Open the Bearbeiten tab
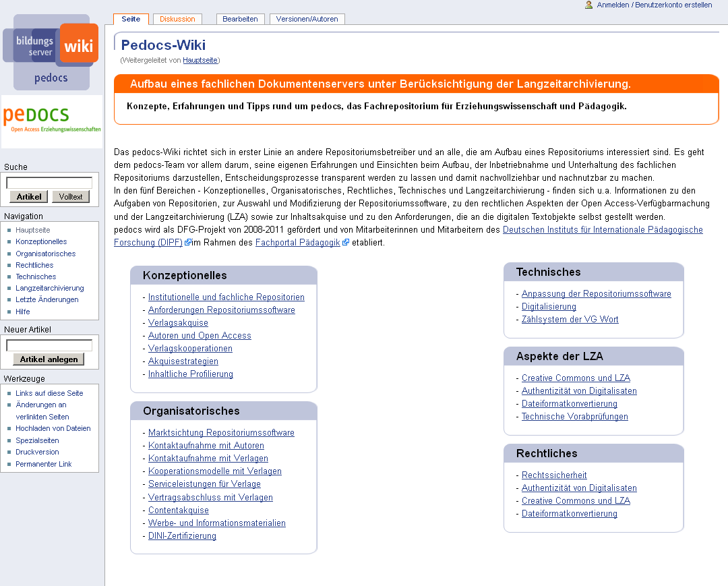Viewport: 728px width, 586px height. coord(240,19)
